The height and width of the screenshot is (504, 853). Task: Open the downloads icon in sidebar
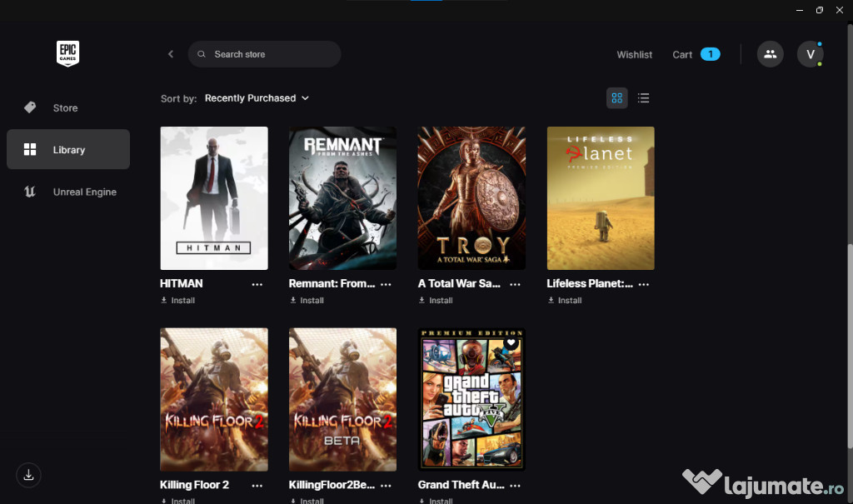29,475
